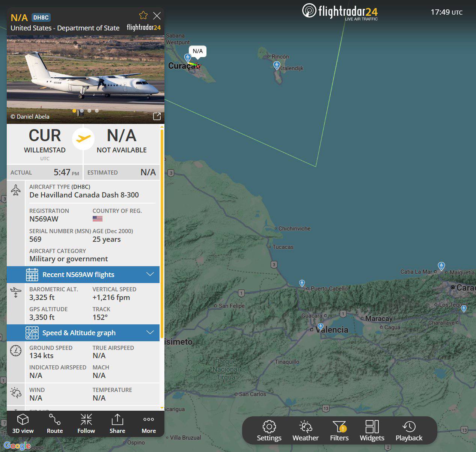Click the track 152° value
Image resolution: width=476 pixels, height=452 pixels.
point(100,317)
